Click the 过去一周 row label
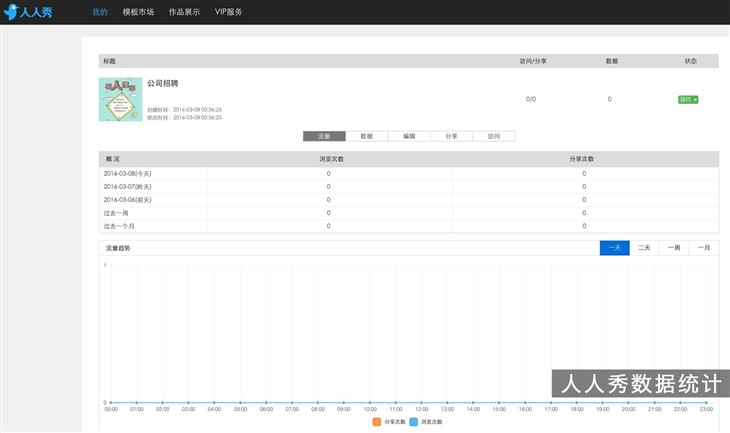 click(115, 213)
